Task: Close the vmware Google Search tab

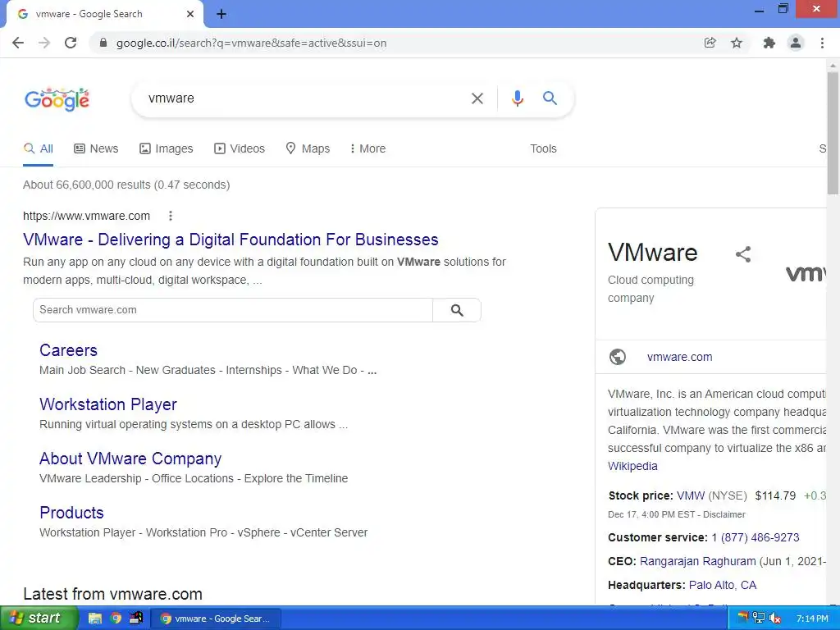Action: pyautogui.click(x=190, y=14)
